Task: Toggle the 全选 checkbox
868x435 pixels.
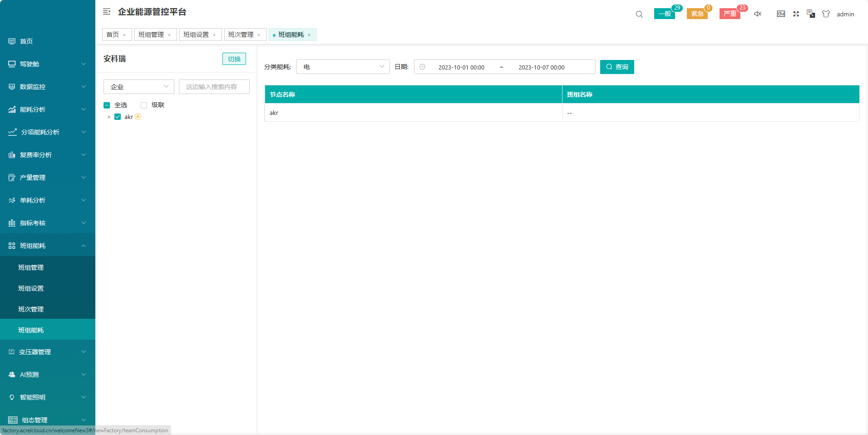Action: [107, 105]
